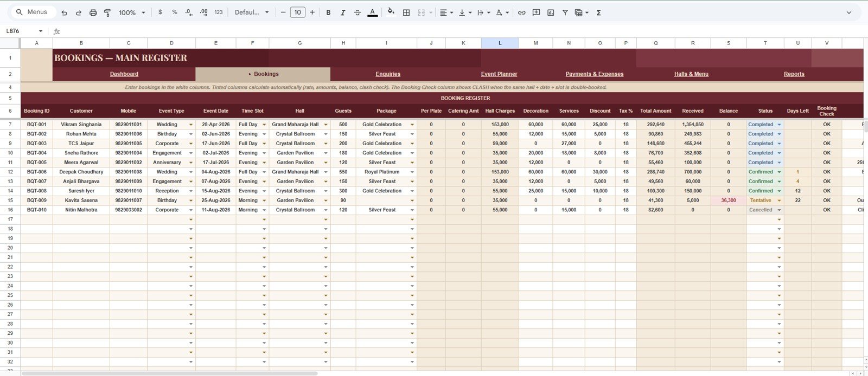Click the Insert comment icon
The image size is (868, 376).
click(536, 12)
